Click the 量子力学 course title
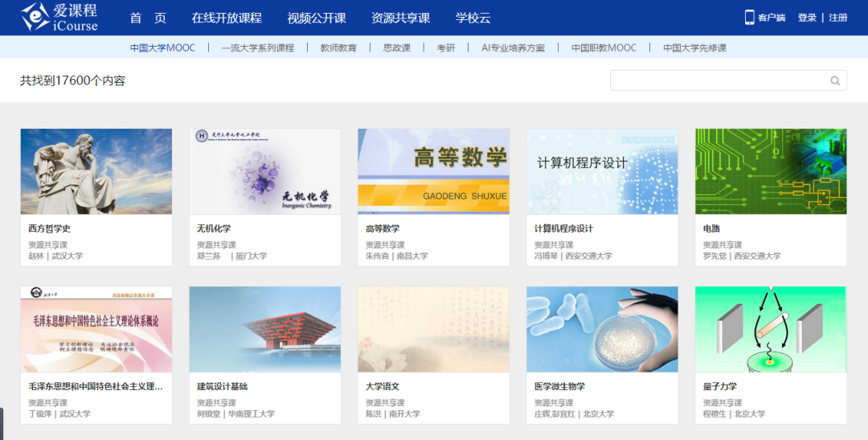 [x=719, y=386]
